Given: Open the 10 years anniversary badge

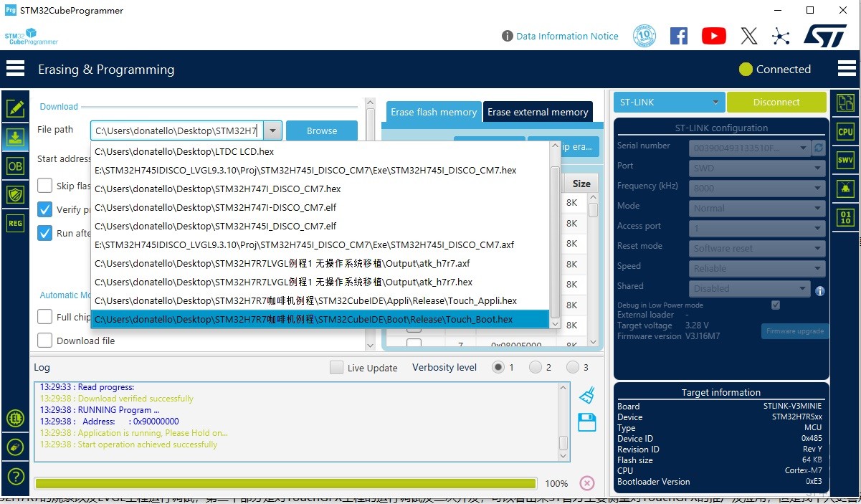Looking at the screenshot, I should [x=644, y=36].
